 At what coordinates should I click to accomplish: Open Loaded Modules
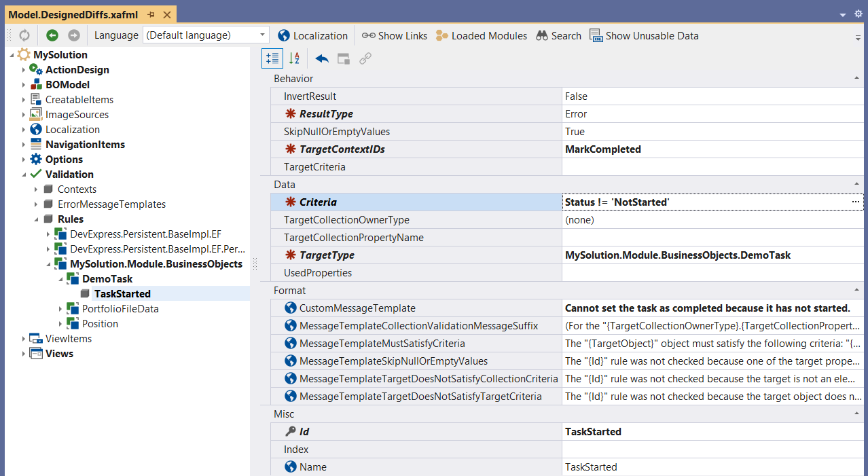(481, 35)
